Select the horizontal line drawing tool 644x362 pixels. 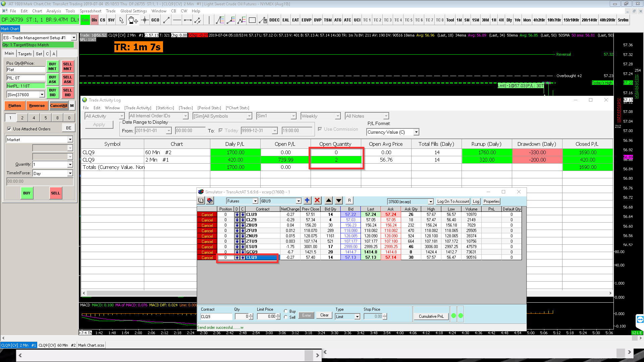pos(177,20)
